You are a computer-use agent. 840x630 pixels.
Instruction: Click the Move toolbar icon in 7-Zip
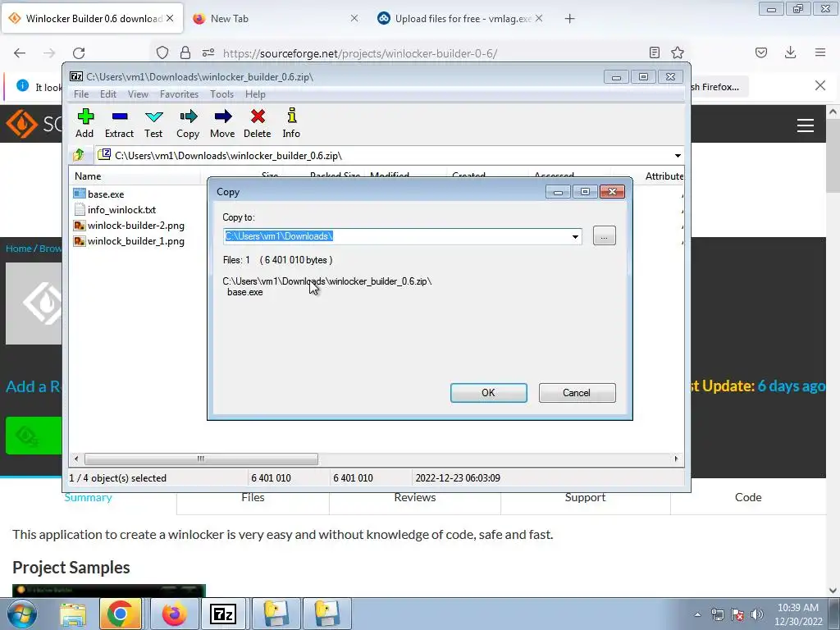click(x=222, y=123)
